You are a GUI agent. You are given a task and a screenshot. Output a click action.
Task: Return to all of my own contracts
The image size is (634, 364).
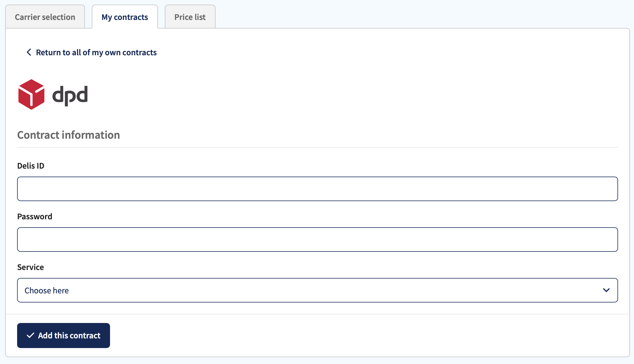click(96, 52)
